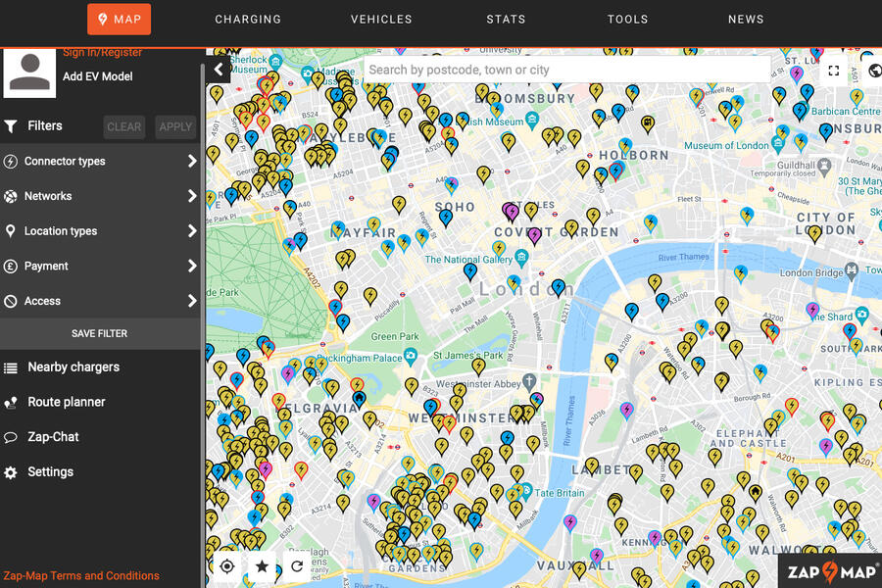Switch to the CHARGING section
This screenshot has width=882, height=588.
[x=248, y=19]
